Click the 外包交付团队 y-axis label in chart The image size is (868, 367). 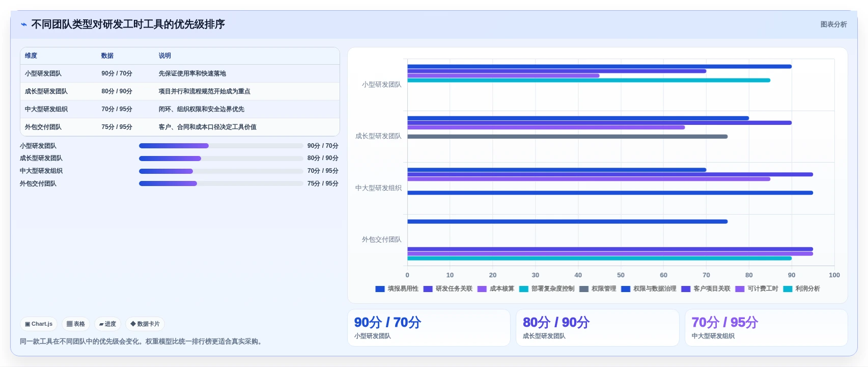point(382,240)
